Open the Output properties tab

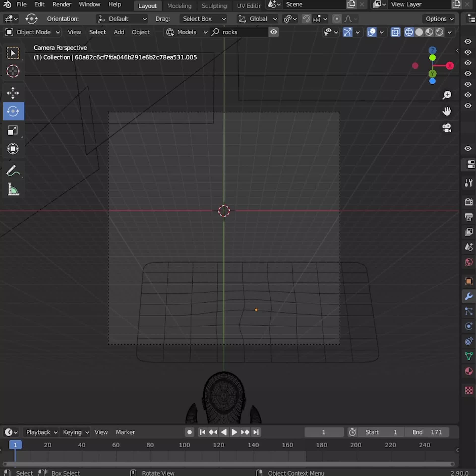point(468,217)
